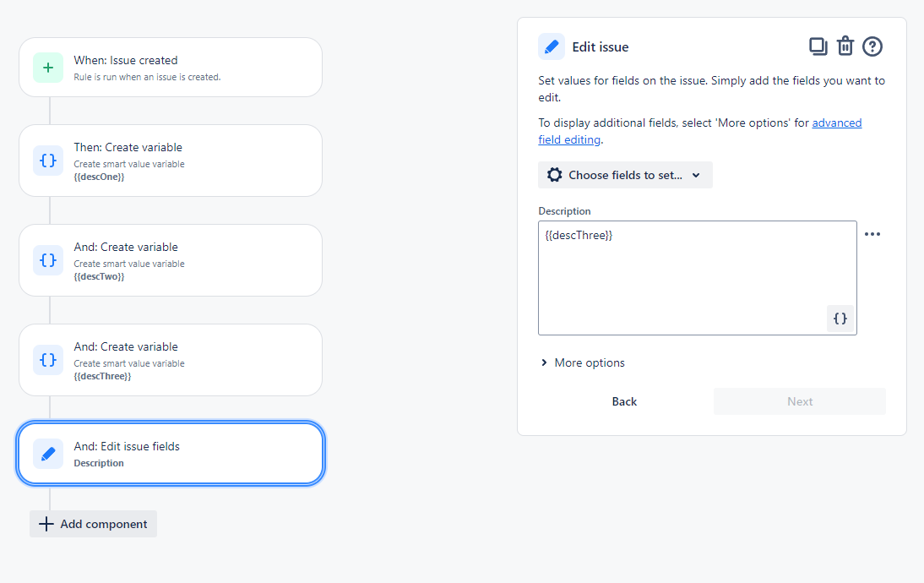Click chevron arrow on Choose fields dropdown
Screen dimensions: 924x583
(696, 175)
